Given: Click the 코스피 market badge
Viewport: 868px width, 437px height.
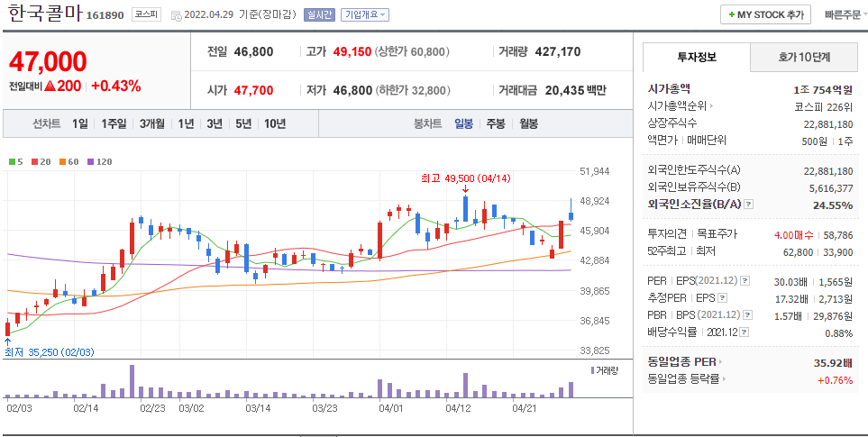Looking at the screenshot, I should [x=146, y=15].
